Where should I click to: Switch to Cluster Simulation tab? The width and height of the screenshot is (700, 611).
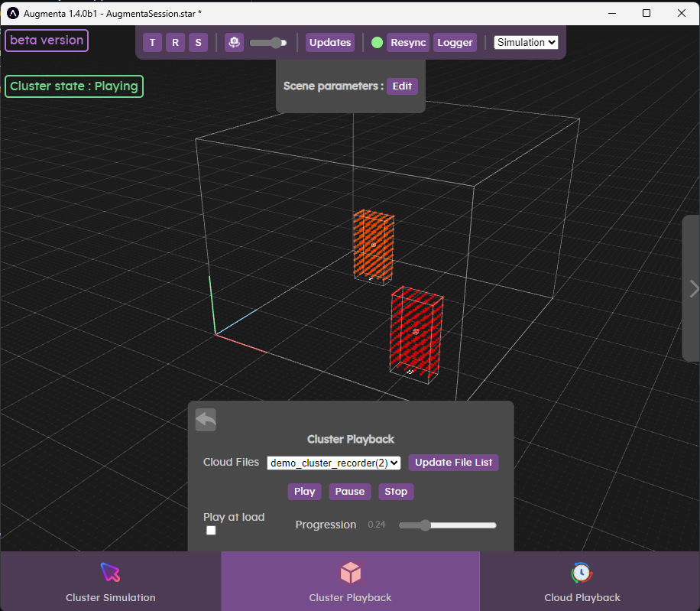click(x=111, y=581)
